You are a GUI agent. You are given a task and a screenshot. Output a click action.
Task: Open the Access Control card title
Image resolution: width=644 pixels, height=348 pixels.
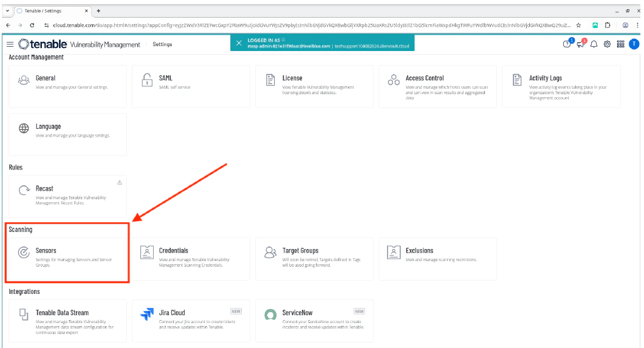(x=425, y=78)
